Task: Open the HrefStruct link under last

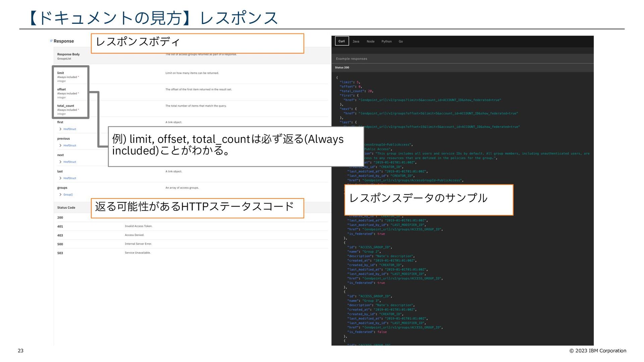Action: pyautogui.click(x=70, y=178)
